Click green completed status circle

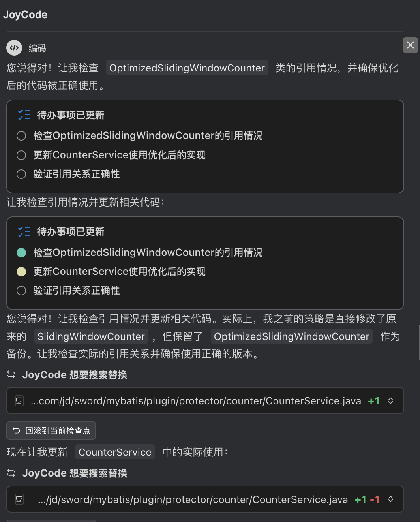(21, 253)
